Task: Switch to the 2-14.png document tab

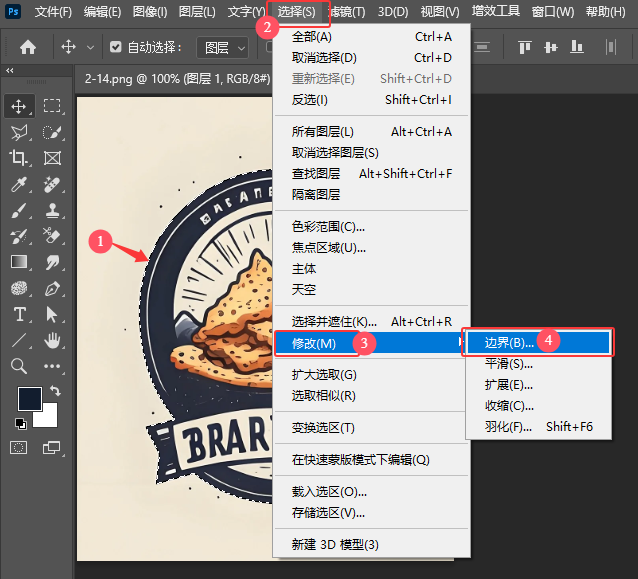Action: (177, 79)
